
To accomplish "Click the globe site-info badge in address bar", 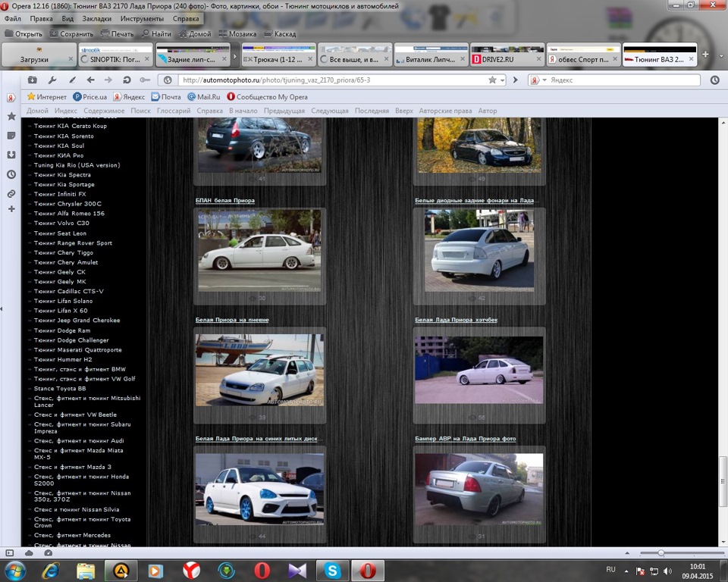I will coord(168,80).
